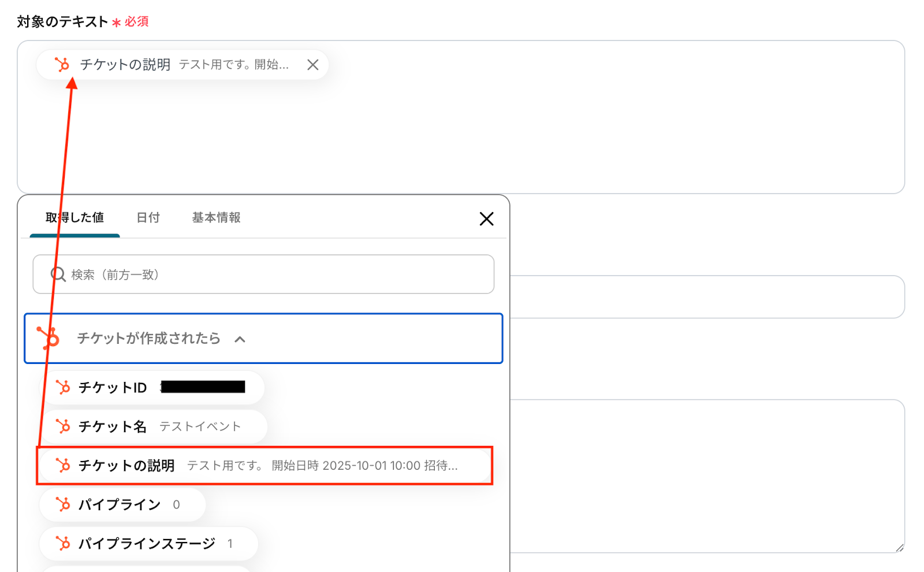This screenshot has width=924, height=572.
Task: Open the 日付 tab
Action: (148, 218)
